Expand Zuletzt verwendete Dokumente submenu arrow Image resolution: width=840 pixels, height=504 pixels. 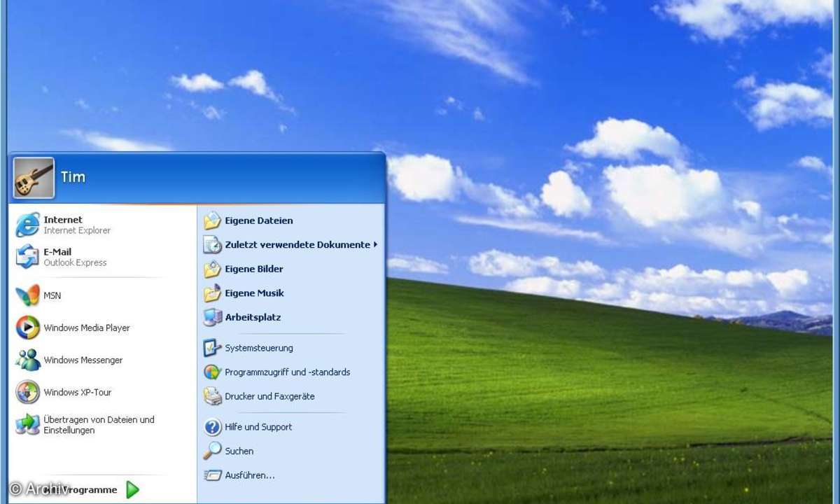pyautogui.click(x=375, y=245)
